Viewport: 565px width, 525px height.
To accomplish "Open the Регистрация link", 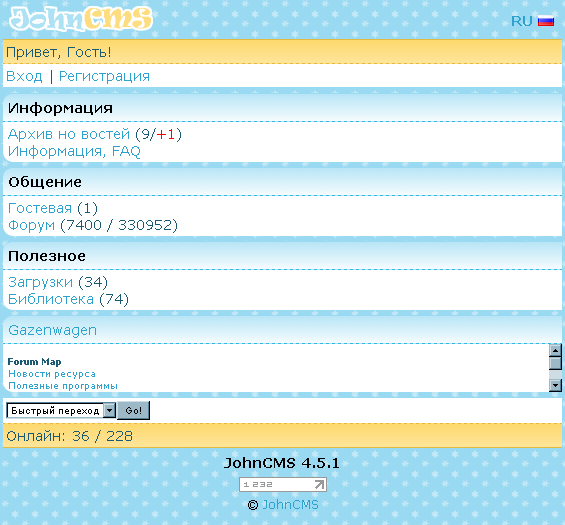I will pos(104,76).
